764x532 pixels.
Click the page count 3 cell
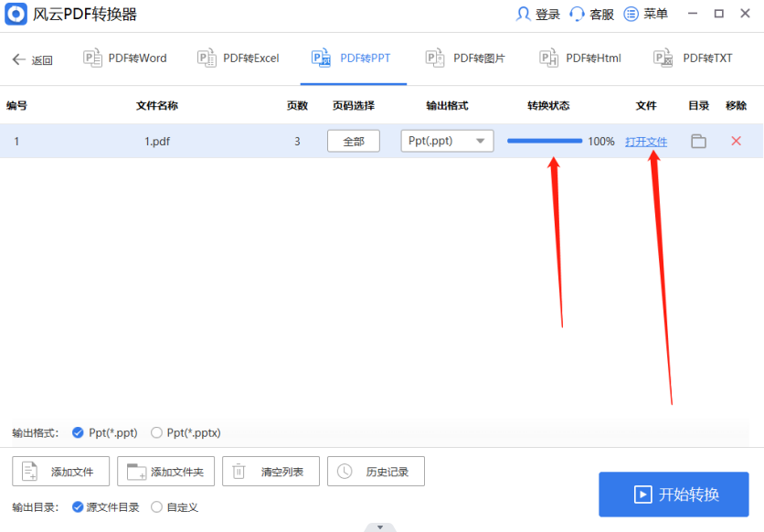click(297, 142)
